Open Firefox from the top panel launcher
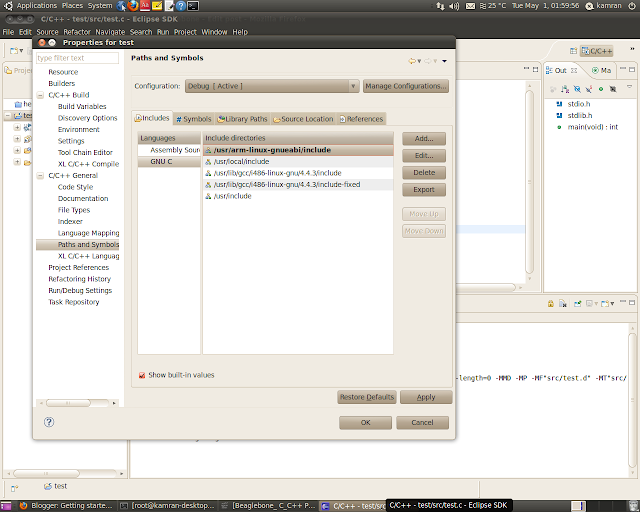640x512 pixels. 133,6
